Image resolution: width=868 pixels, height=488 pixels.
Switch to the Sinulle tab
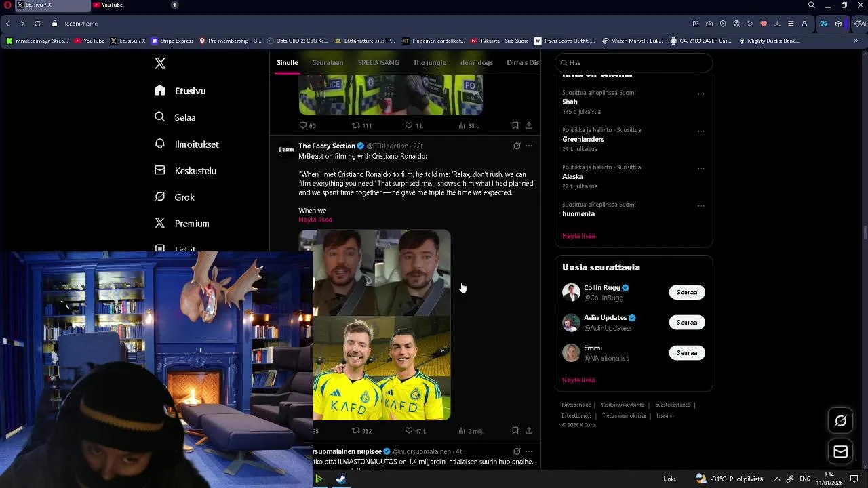(288, 62)
